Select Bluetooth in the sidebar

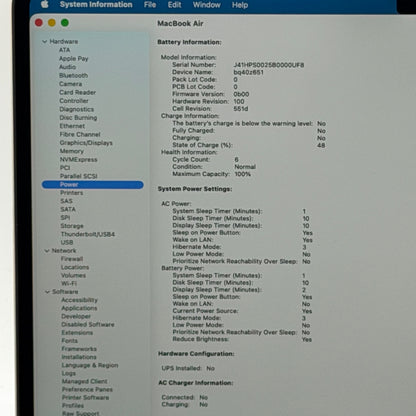[74, 76]
